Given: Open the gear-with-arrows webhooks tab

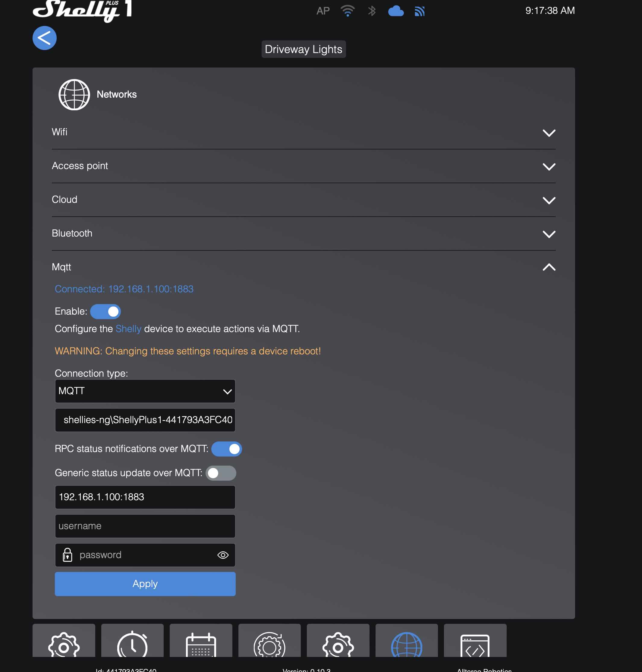Looking at the screenshot, I should coord(270,641).
